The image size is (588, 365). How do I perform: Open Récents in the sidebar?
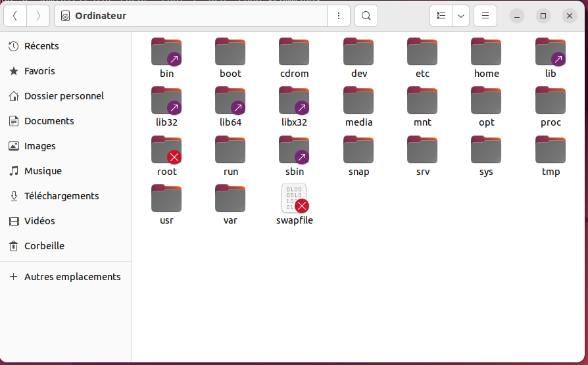[41, 46]
